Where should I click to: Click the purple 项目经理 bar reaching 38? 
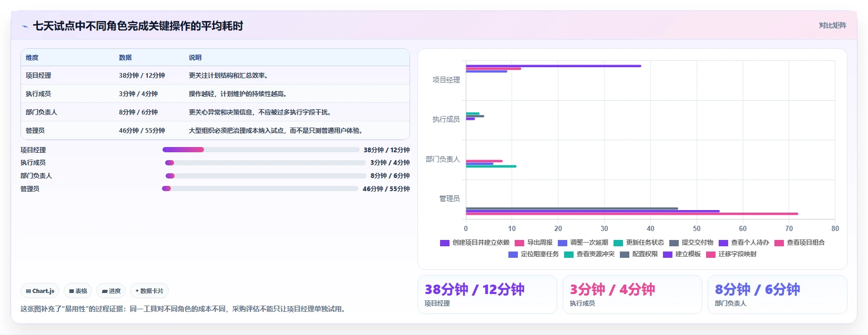(x=554, y=66)
